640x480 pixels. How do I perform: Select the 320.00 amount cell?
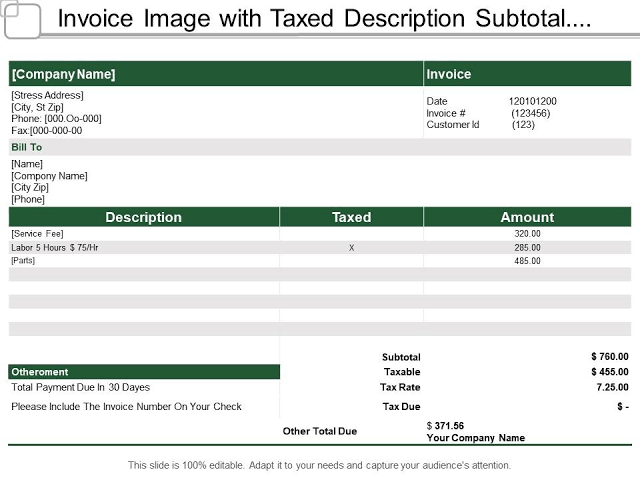(x=527, y=234)
